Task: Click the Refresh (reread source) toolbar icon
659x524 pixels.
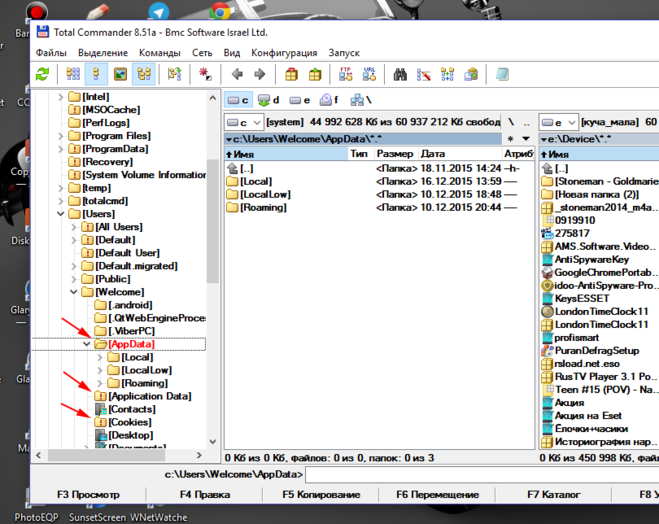Action: tap(42, 74)
